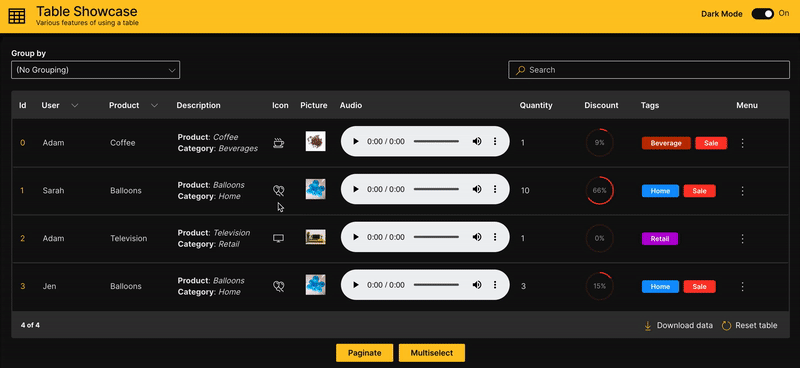800x368 pixels.
Task: Open the row menu for Sarah's row
Action: click(742, 191)
